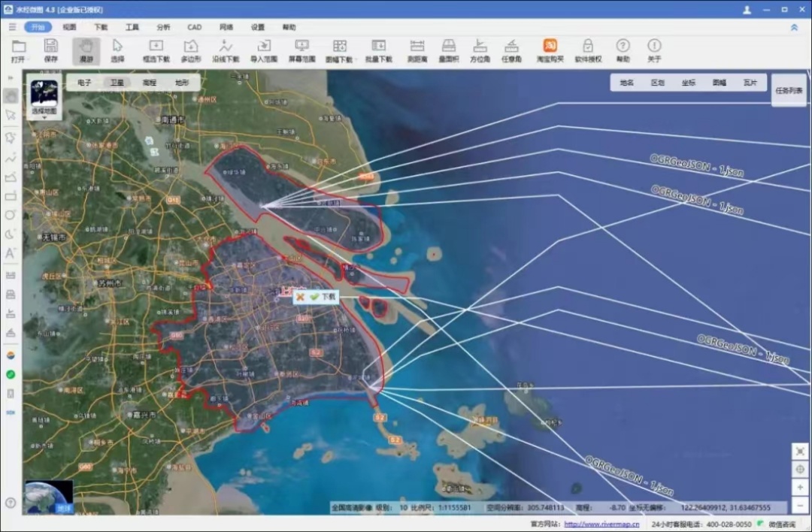Select the 量面积 area measure tool
The image size is (812, 532).
(449, 50)
